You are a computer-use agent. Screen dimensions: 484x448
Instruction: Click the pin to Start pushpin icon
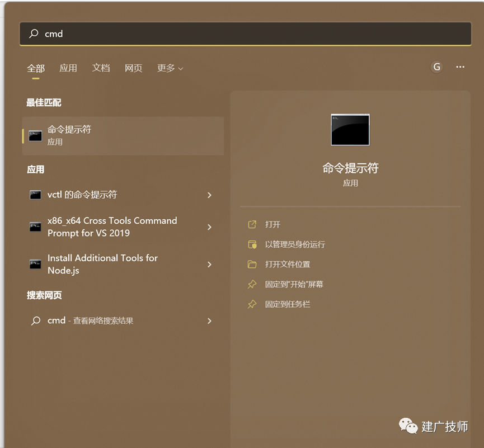pos(252,284)
